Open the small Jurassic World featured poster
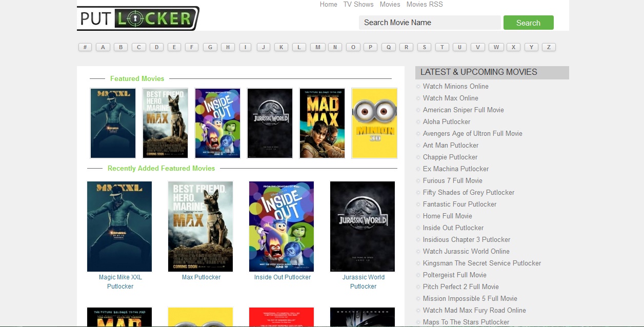The width and height of the screenshot is (644, 327). 270,123
